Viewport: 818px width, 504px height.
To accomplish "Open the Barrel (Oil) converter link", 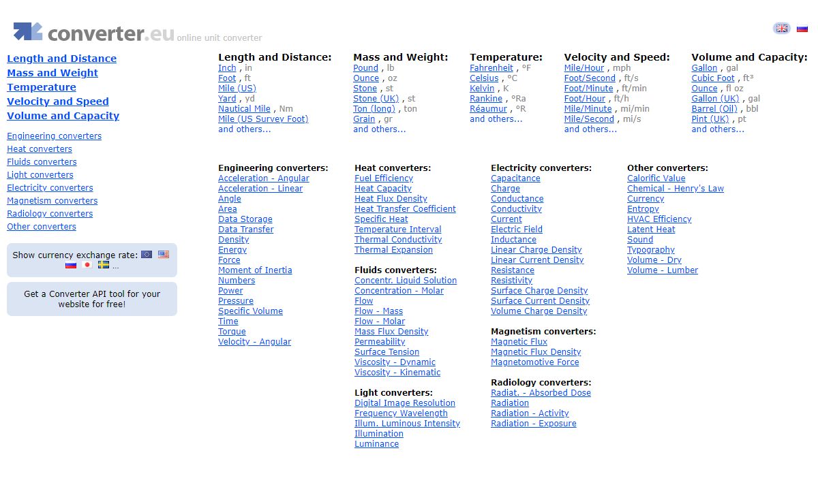I will [714, 109].
